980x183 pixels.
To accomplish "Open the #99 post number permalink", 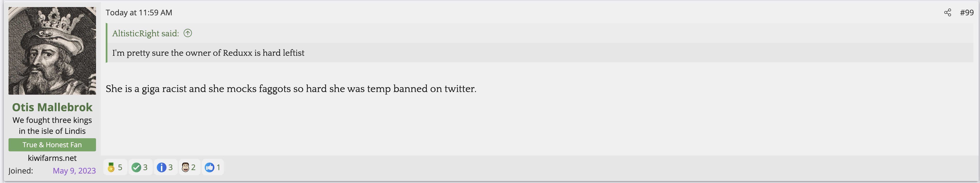I will point(966,13).
